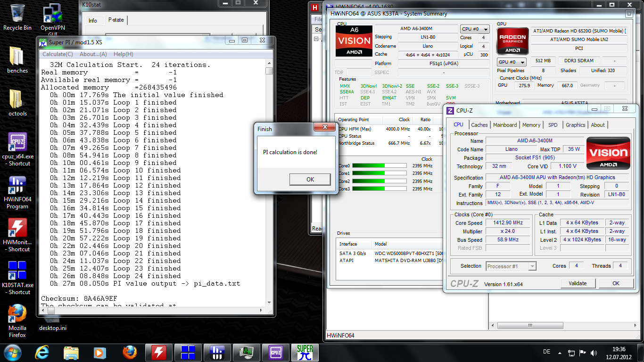Open Windows Explorer from the taskbar

(x=71, y=352)
